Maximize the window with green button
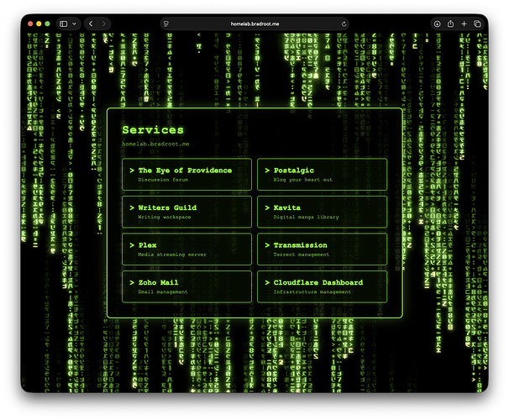Screen dimensions: 509x420 [47, 24]
